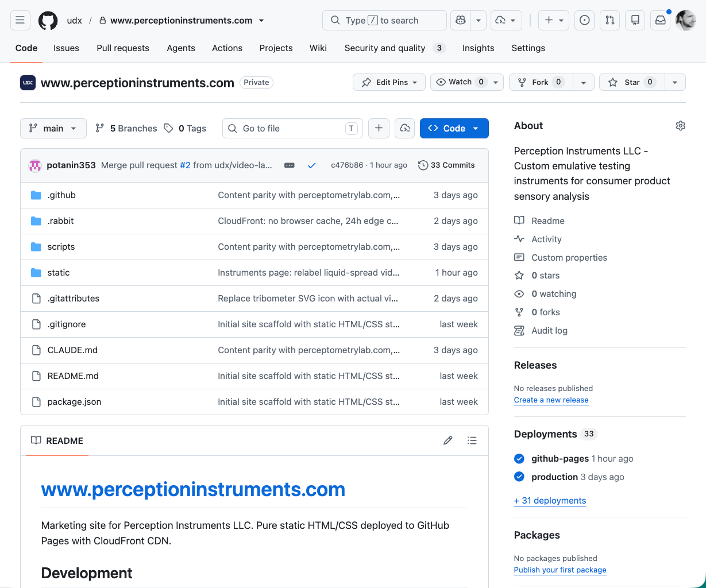Click Create a new release link

551,400
